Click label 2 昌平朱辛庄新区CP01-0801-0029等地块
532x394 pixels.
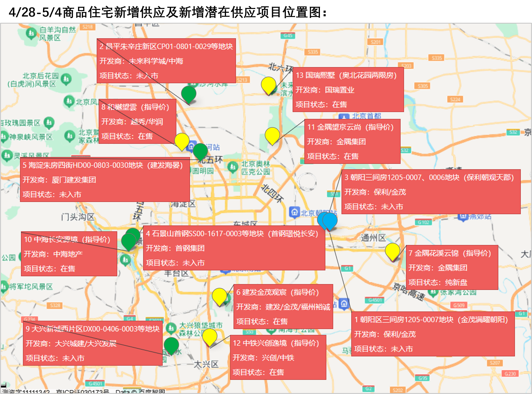[166, 61]
